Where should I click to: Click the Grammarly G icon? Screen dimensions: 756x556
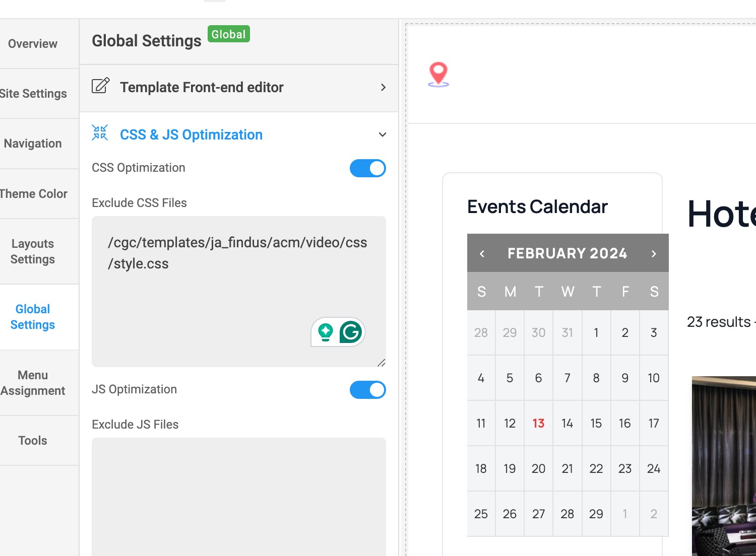tap(351, 332)
